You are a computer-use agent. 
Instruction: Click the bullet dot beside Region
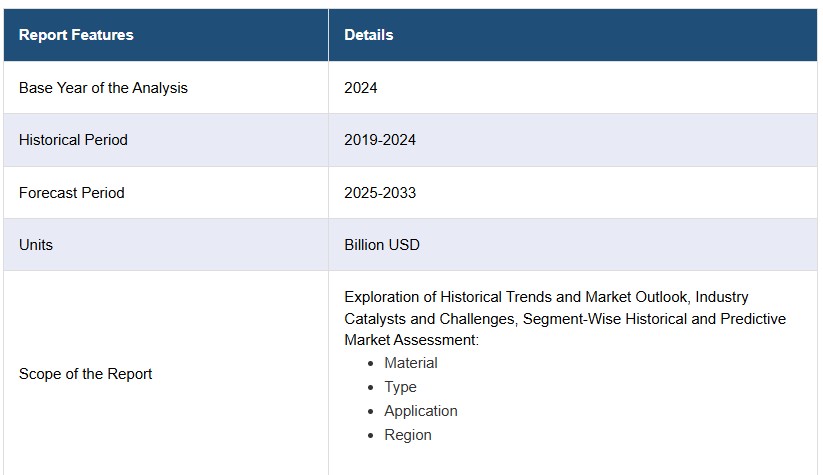coord(371,436)
